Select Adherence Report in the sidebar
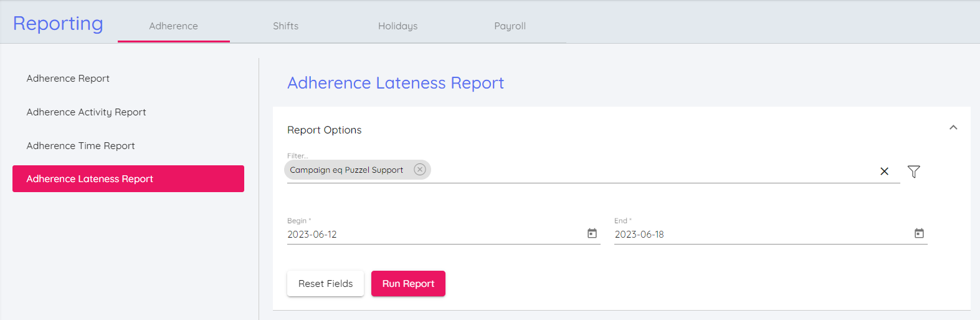Image resolution: width=980 pixels, height=320 pixels. pos(68,79)
